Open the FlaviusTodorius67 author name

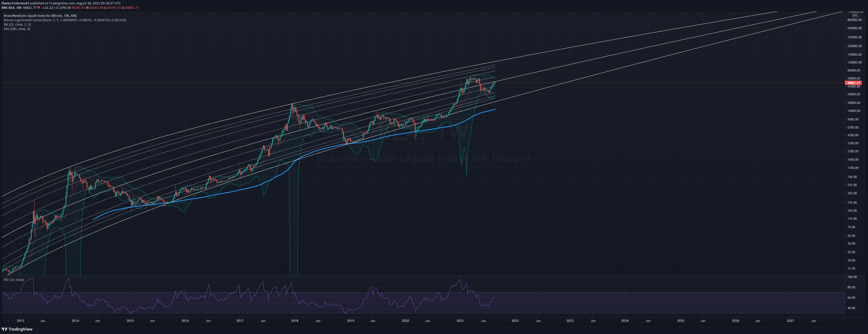[15, 3]
